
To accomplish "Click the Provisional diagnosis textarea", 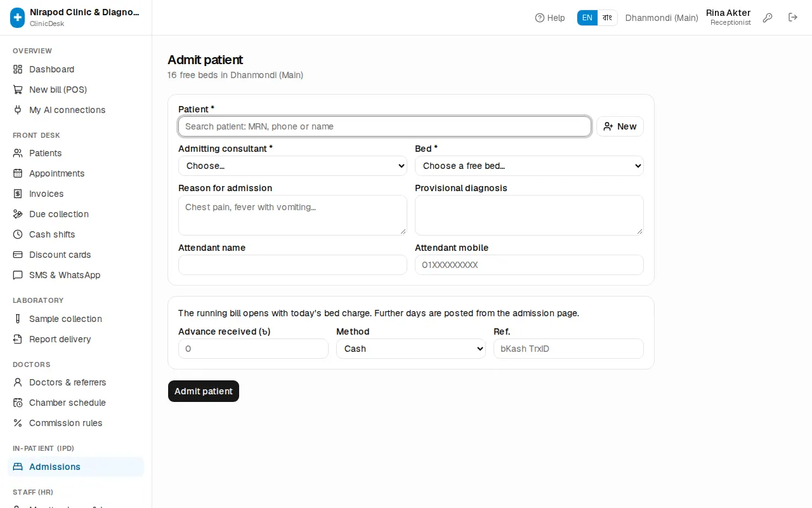I will coord(529,215).
